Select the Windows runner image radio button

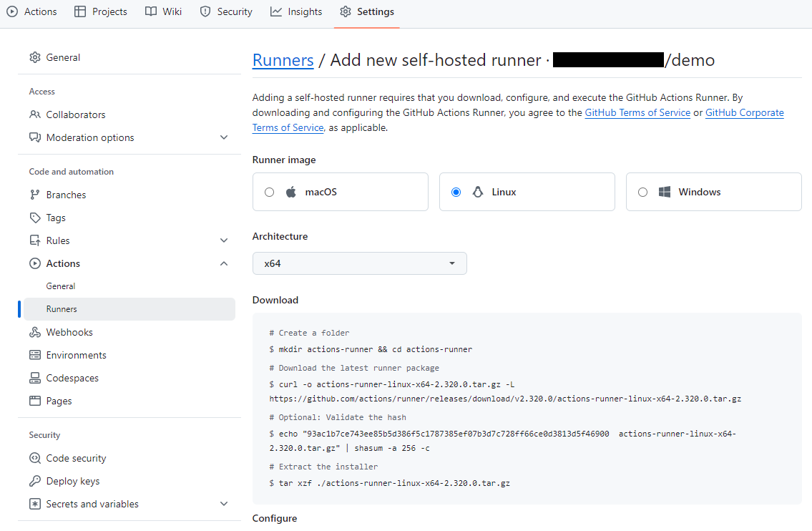[642, 192]
